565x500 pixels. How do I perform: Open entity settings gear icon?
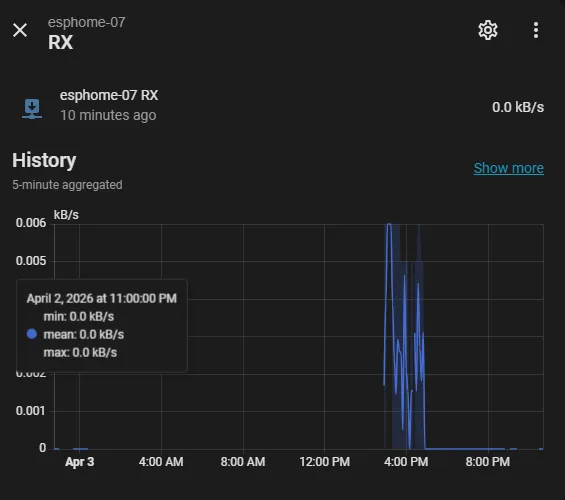coord(488,30)
